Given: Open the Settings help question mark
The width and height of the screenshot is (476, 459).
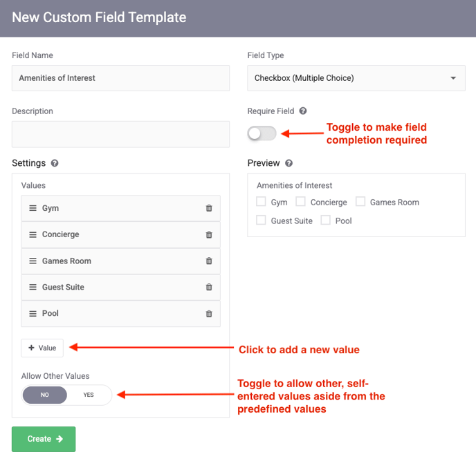Looking at the screenshot, I should [x=55, y=163].
